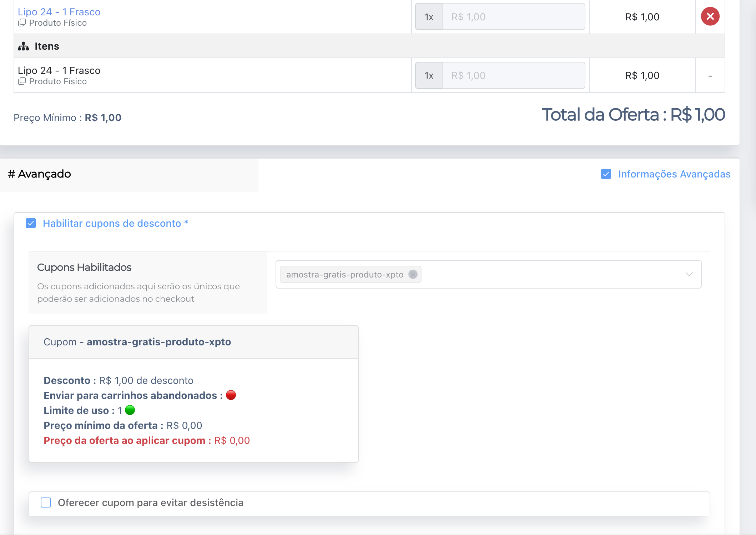Select the Avançado section header
756x535 pixels.
click(39, 174)
